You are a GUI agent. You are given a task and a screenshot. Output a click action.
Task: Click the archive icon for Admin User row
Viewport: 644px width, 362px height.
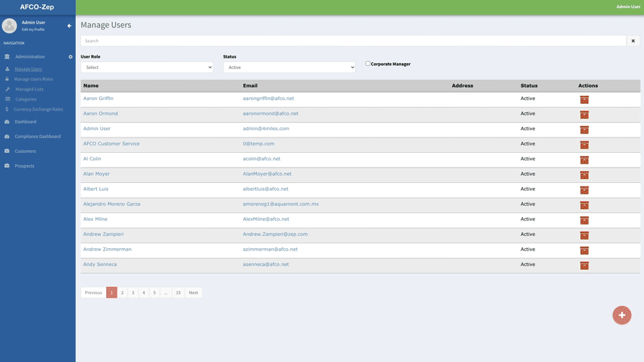coord(584,130)
